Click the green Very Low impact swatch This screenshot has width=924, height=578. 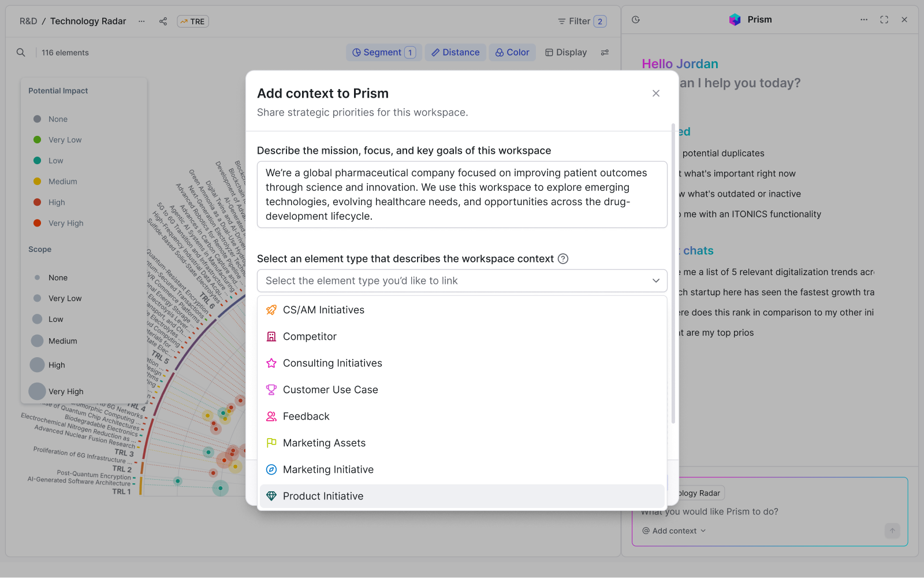point(37,140)
